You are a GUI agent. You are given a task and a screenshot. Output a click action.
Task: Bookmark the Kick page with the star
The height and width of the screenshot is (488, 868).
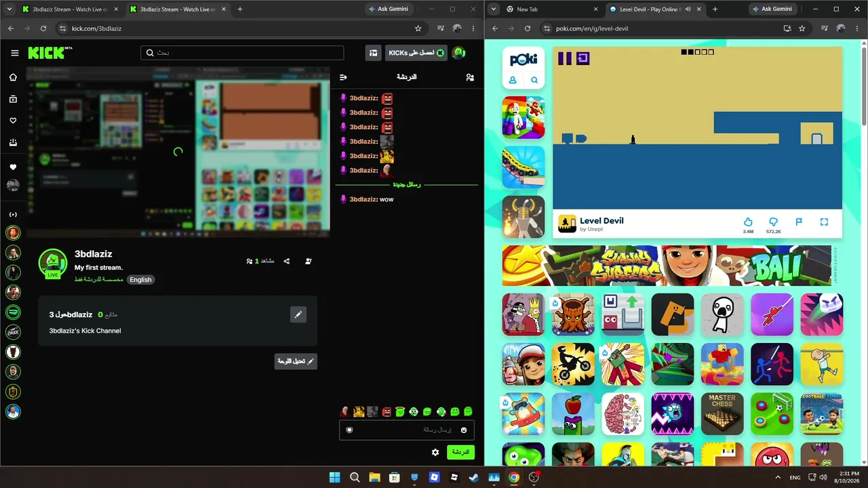click(x=418, y=28)
